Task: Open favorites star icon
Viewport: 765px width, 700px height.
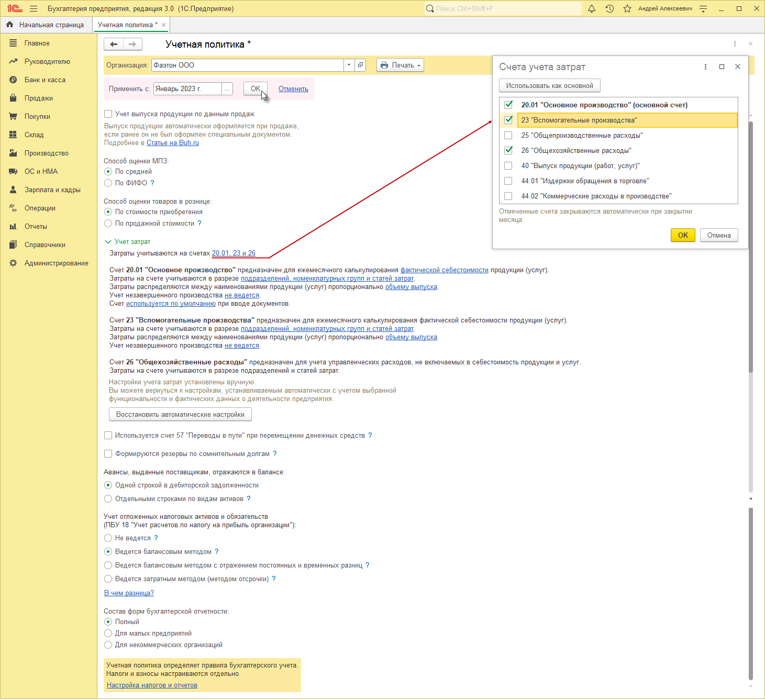Action: pos(627,8)
